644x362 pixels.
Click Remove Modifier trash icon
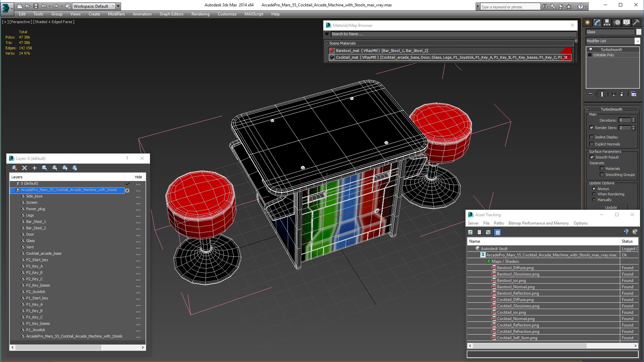(622, 94)
